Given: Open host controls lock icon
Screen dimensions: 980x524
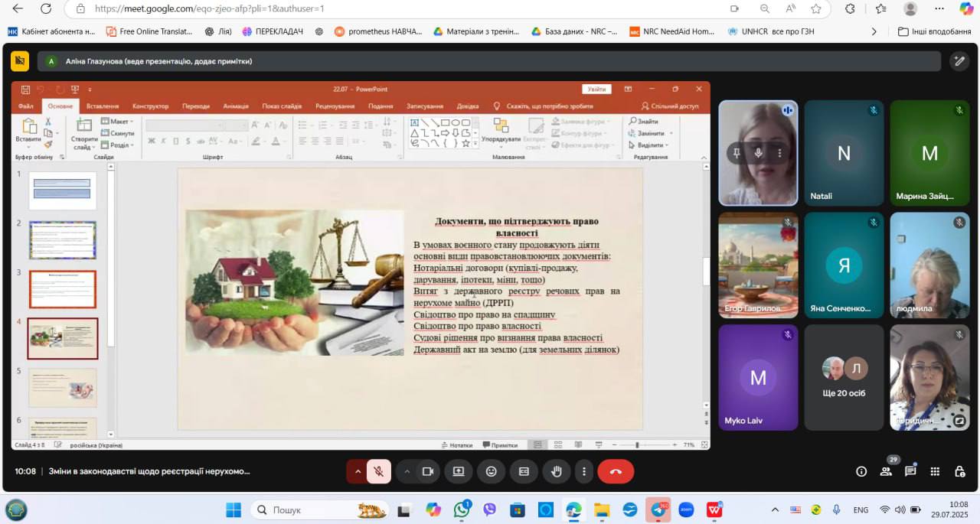Looking at the screenshot, I should [959, 471].
